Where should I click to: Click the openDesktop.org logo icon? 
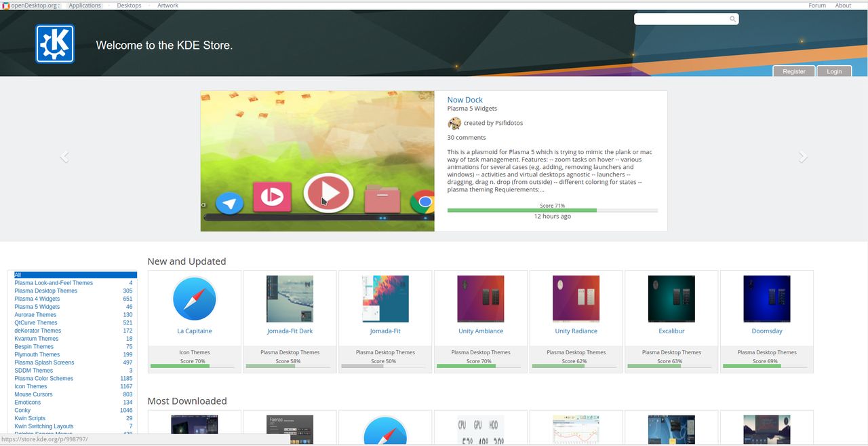coord(5,5)
